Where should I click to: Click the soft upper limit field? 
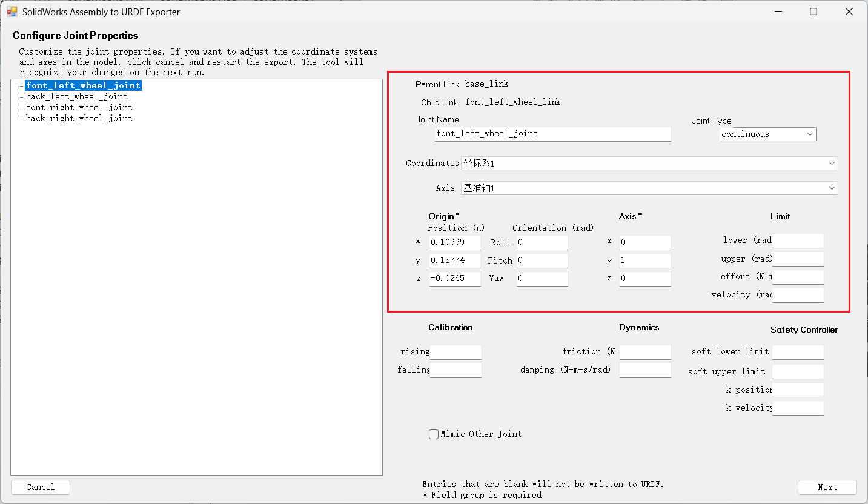tap(797, 371)
